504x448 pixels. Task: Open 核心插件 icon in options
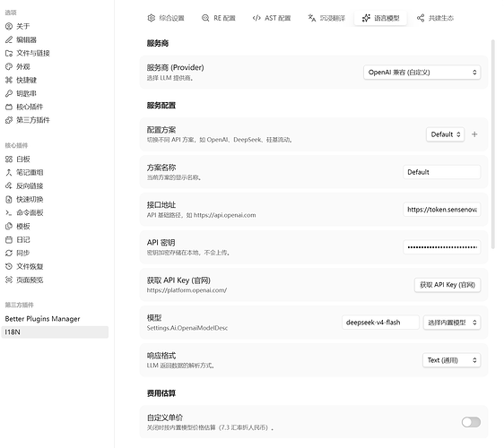tap(9, 107)
